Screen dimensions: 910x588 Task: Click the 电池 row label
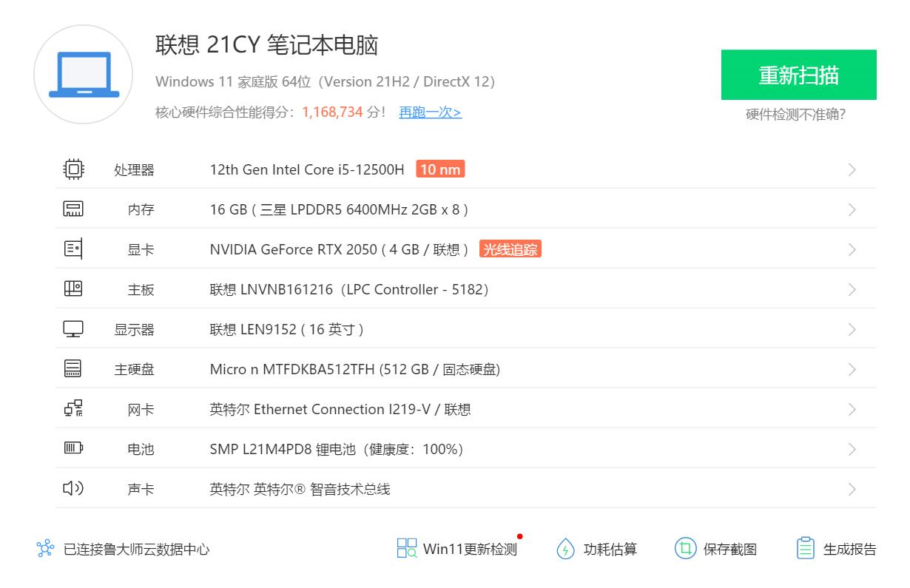[141, 450]
